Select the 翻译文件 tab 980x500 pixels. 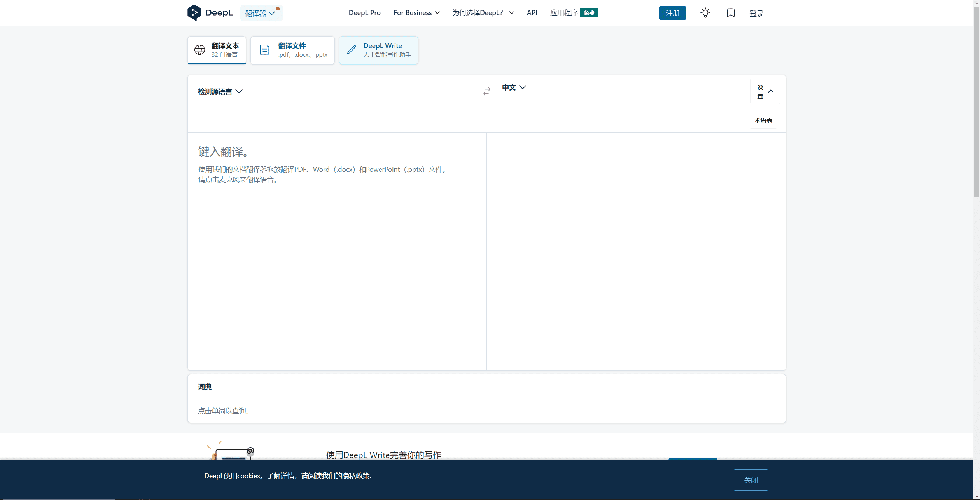coord(292,50)
